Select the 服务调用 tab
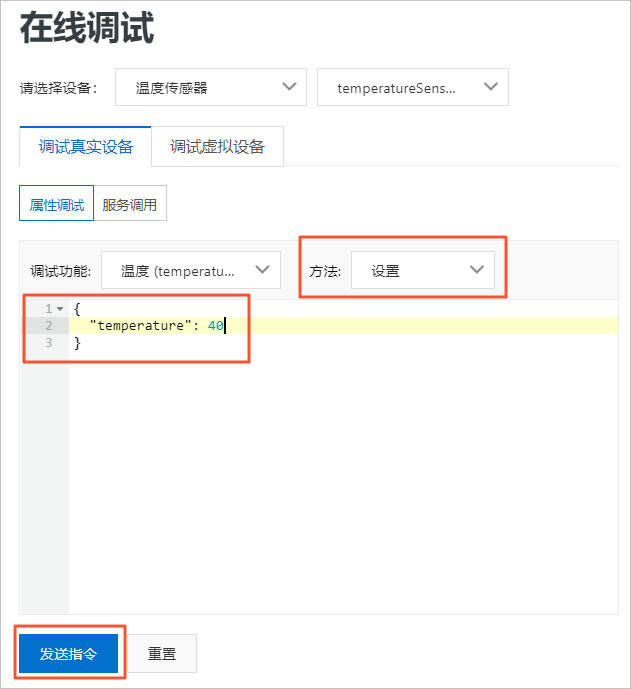 [130, 203]
